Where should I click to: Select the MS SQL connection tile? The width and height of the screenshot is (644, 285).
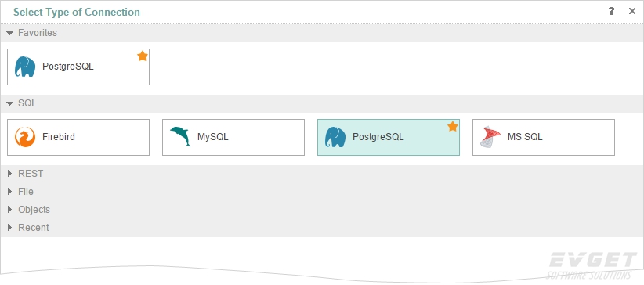pyautogui.click(x=544, y=138)
